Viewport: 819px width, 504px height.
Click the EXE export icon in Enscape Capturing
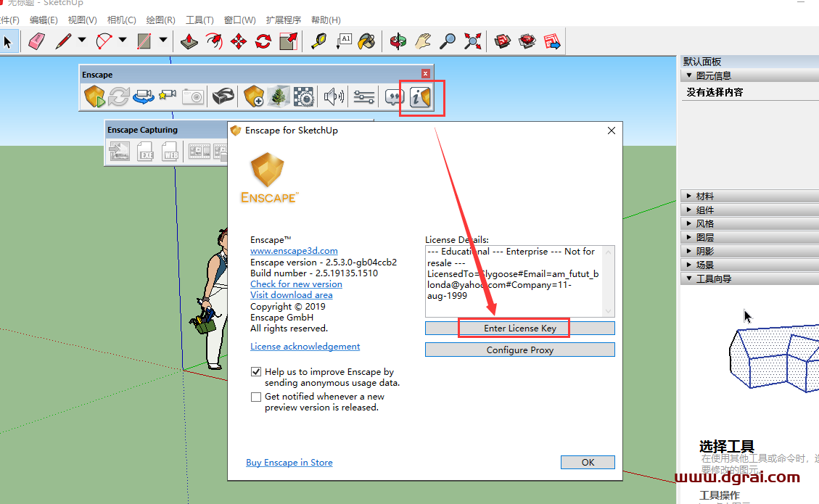point(145,152)
